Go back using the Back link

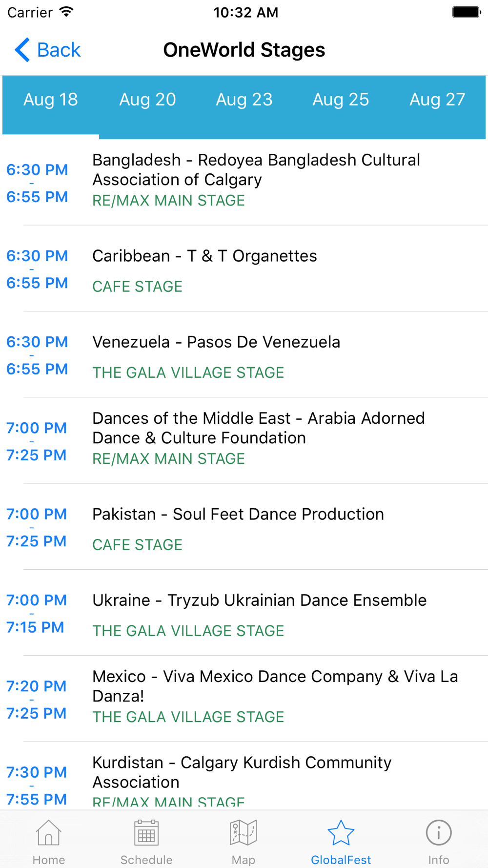[x=48, y=50]
